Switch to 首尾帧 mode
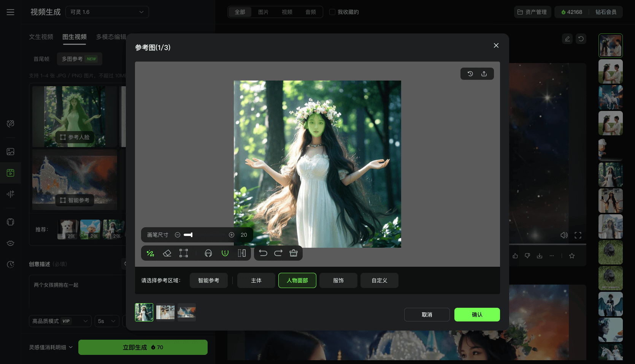Image resolution: width=635 pixels, height=364 pixels. (x=41, y=59)
